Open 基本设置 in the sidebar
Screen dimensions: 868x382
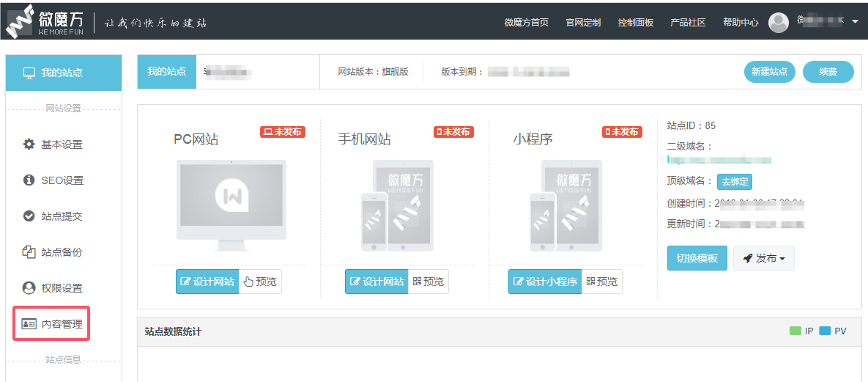click(x=62, y=144)
